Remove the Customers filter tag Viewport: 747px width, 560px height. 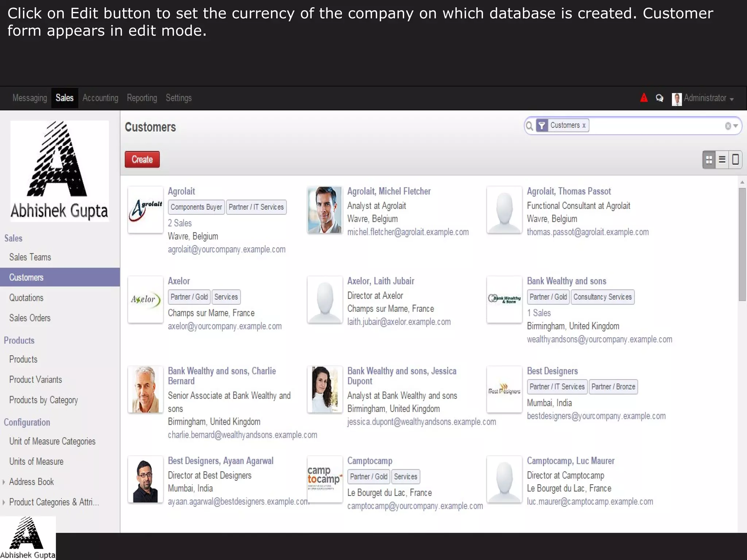point(584,125)
